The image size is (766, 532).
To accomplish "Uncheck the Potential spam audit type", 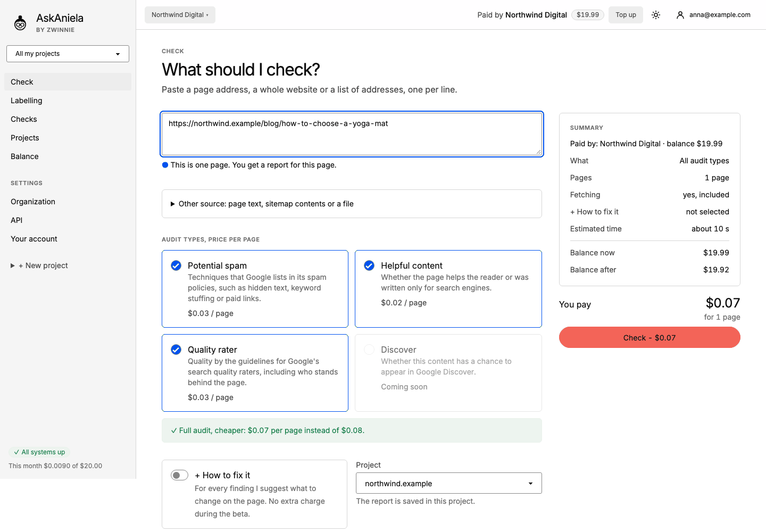I will [x=176, y=265].
